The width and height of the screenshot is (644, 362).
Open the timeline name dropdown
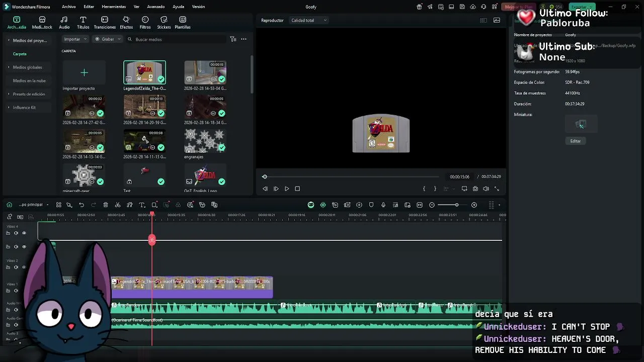33,205
